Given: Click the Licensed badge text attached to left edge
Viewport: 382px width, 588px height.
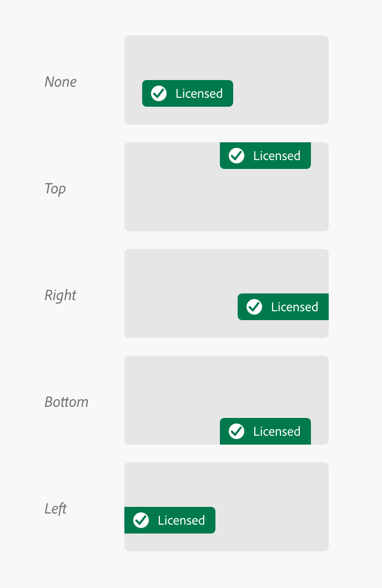Looking at the screenshot, I should 181,520.
